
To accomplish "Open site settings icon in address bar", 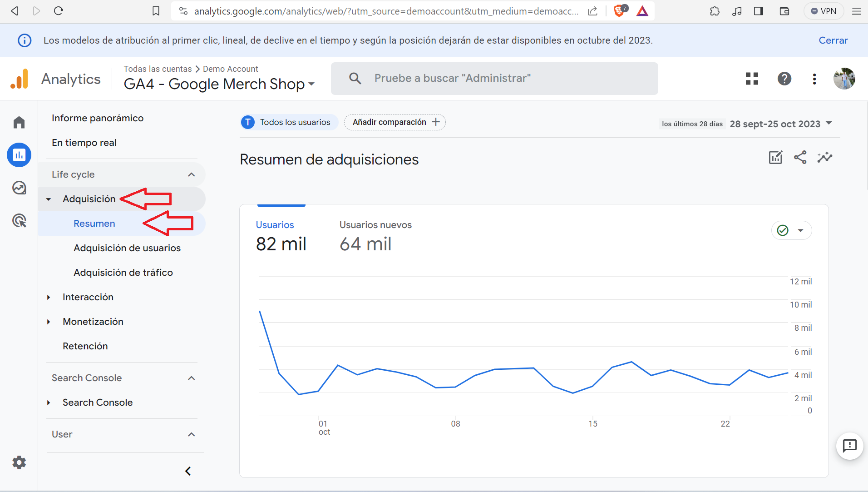I will (x=183, y=11).
